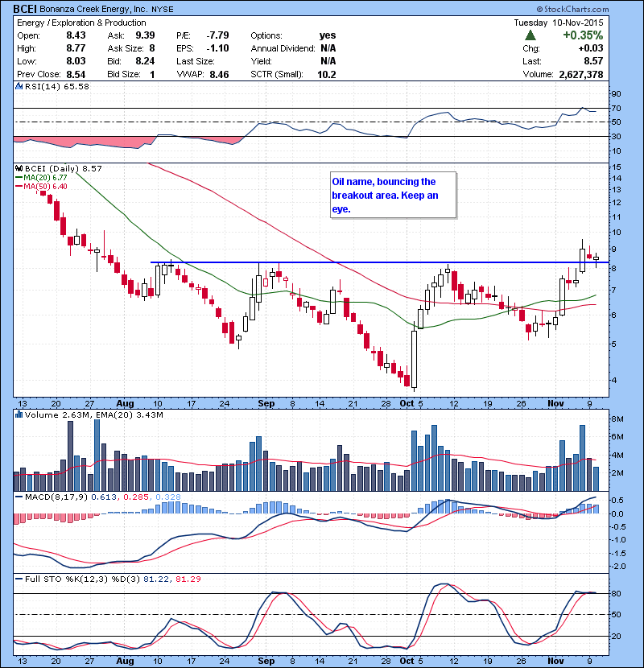Click the EPS value -1.10
The height and width of the screenshot is (668, 644).
(219, 48)
